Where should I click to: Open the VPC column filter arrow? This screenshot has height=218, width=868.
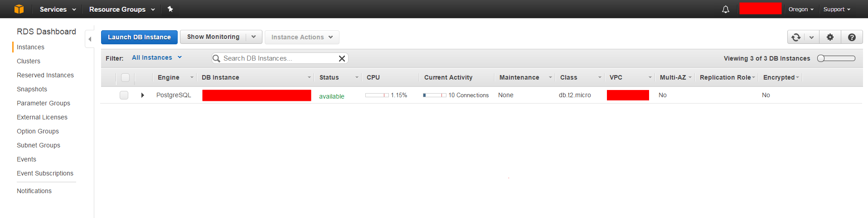650,77
